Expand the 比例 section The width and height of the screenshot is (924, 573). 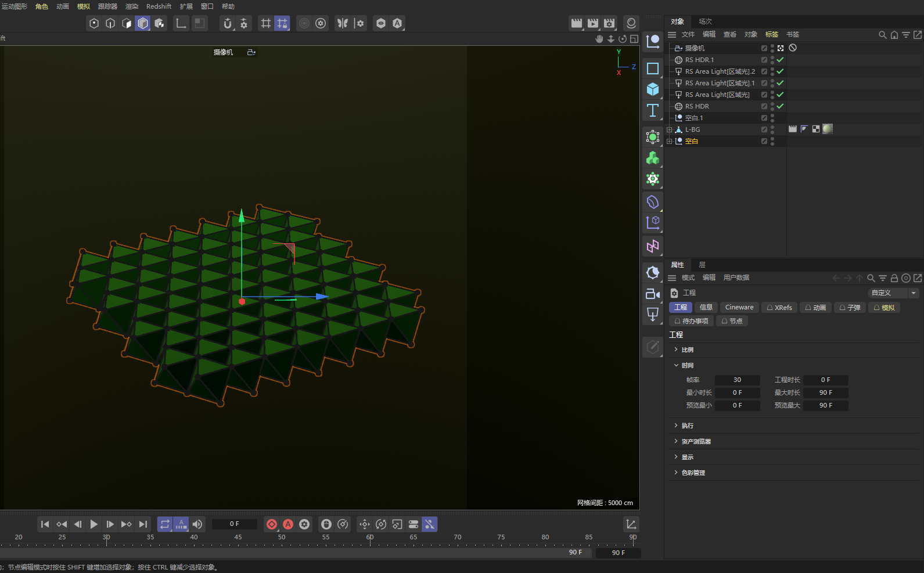(x=676, y=349)
